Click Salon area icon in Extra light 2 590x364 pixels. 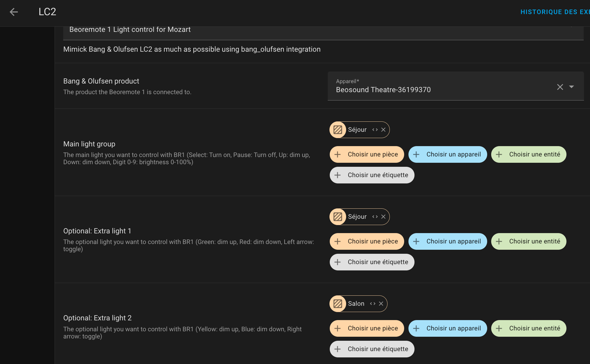click(338, 304)
